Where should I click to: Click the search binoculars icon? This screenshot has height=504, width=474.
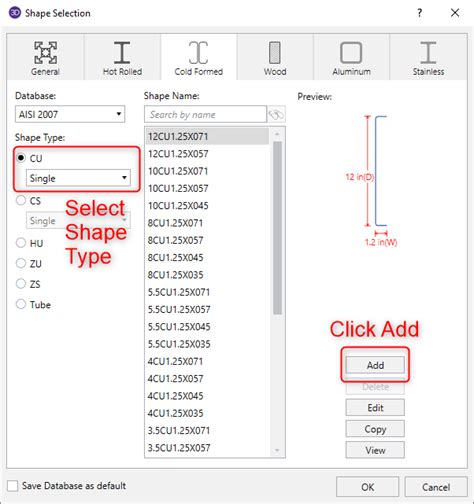pyautogui.click(x=276, y=115)
